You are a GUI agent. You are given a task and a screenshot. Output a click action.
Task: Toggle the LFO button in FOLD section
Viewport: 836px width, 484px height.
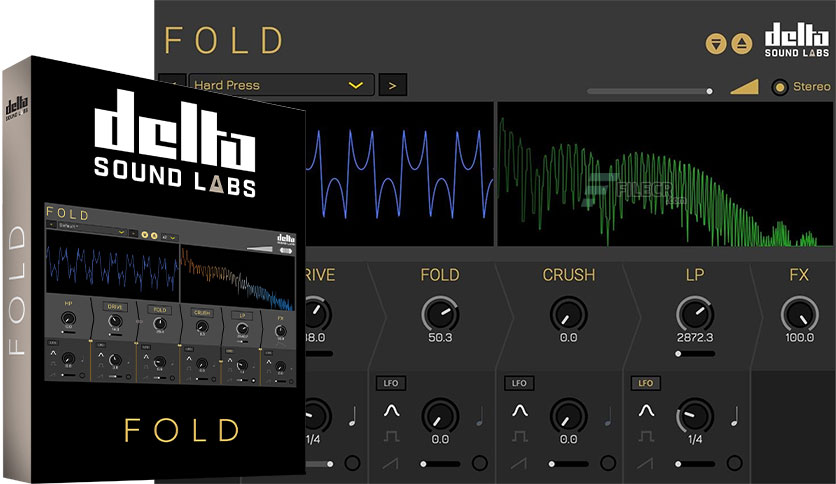pyautogui.click(x=391, y=383)
